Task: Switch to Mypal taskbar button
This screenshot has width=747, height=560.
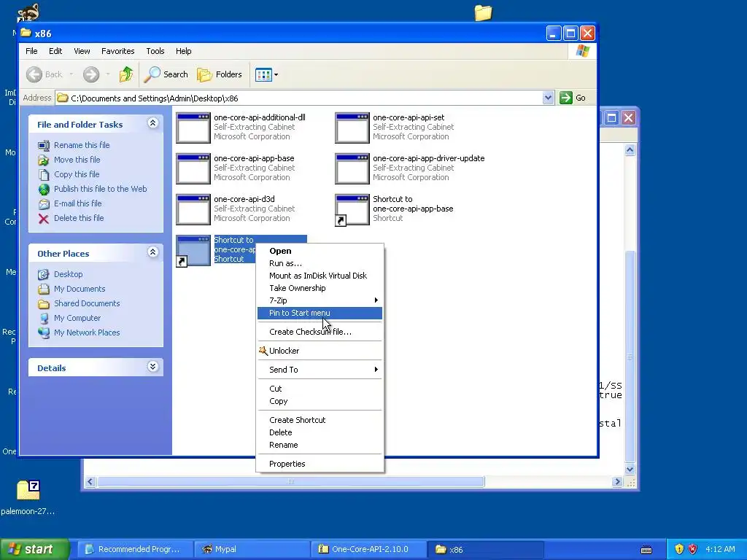Action: [252, 549]
